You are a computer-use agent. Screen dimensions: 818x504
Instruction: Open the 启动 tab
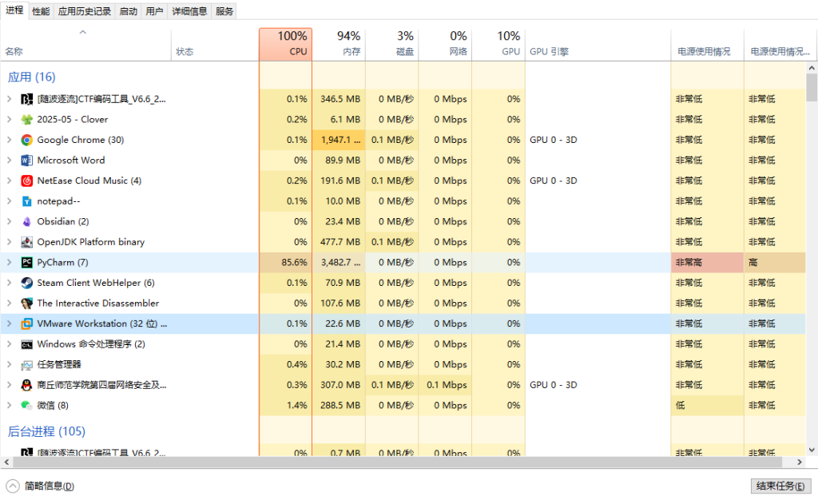(128, 11)
